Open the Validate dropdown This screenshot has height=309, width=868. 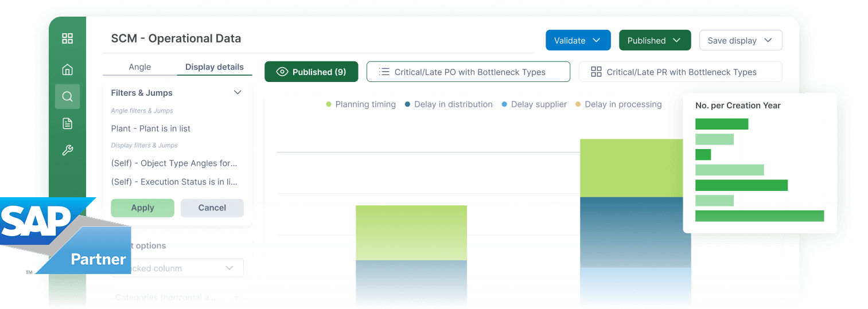point(578,41)
